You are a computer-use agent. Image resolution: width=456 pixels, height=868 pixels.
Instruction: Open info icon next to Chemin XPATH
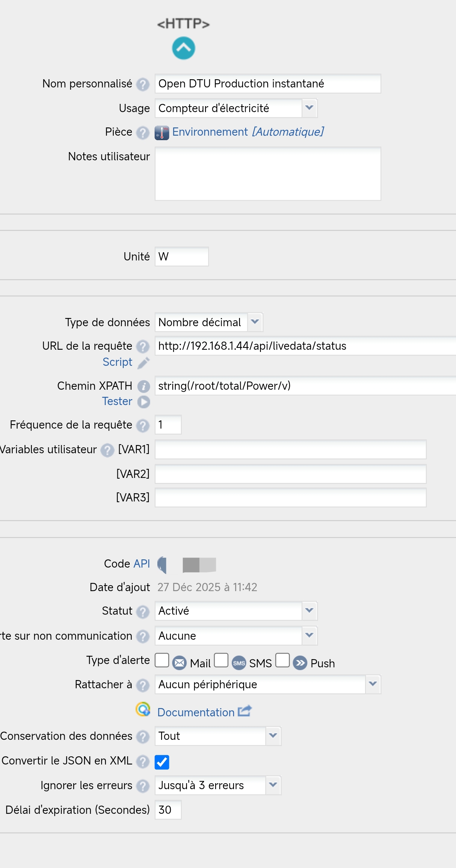144,386
